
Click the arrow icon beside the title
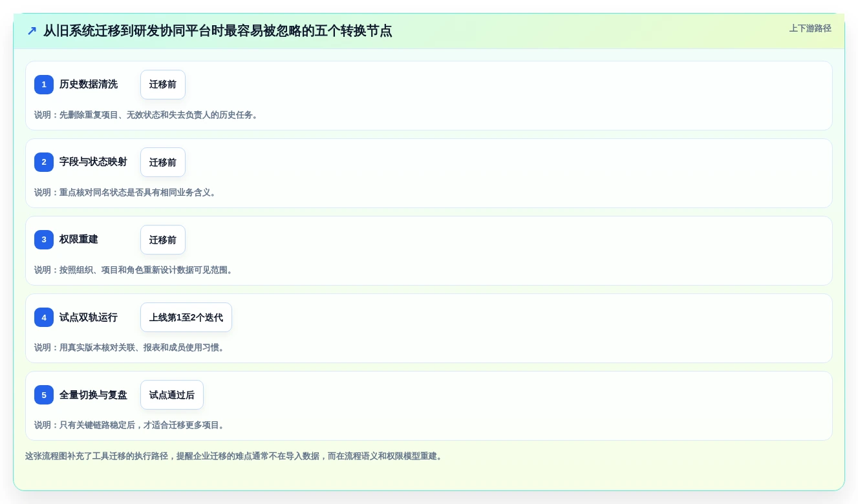point(32,31)
